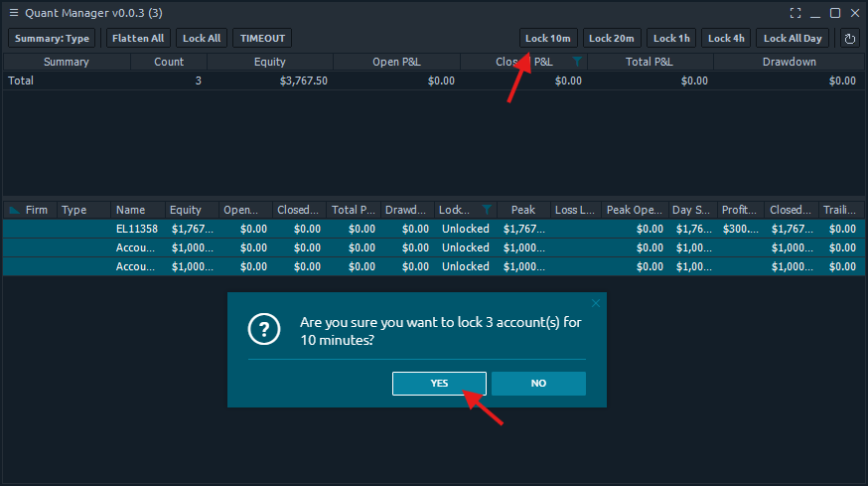Click the filter icon in the summary table header
868x486 pixels.
[x=577, y=62]
